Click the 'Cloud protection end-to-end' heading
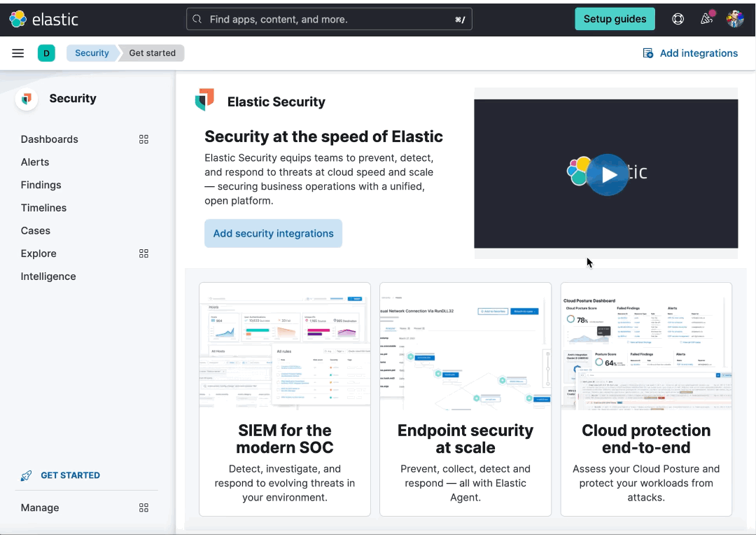 click(x=646, y=439)
